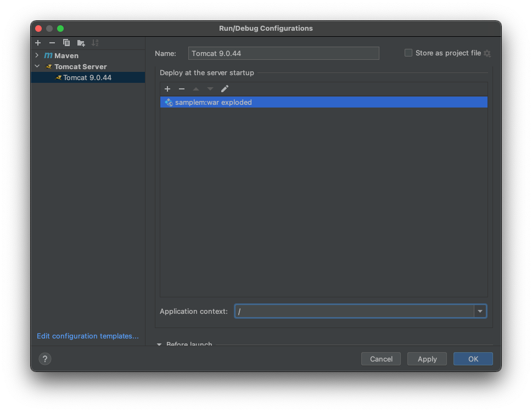
Task: Open the help question mark
Action: click(x=45, y=359)
